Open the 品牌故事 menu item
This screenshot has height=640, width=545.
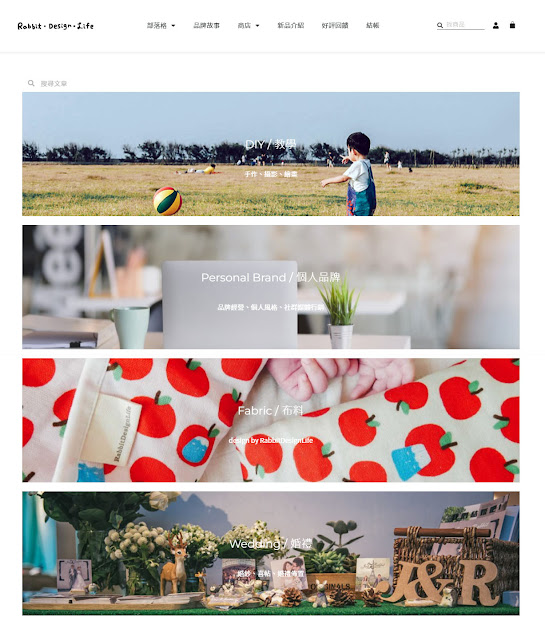coord(206,25)
